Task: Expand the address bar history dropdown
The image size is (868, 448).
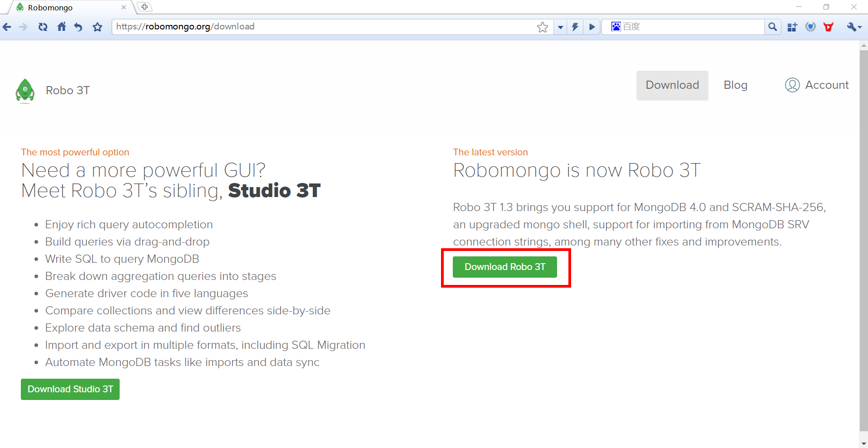Action: (x=561, y=27)
